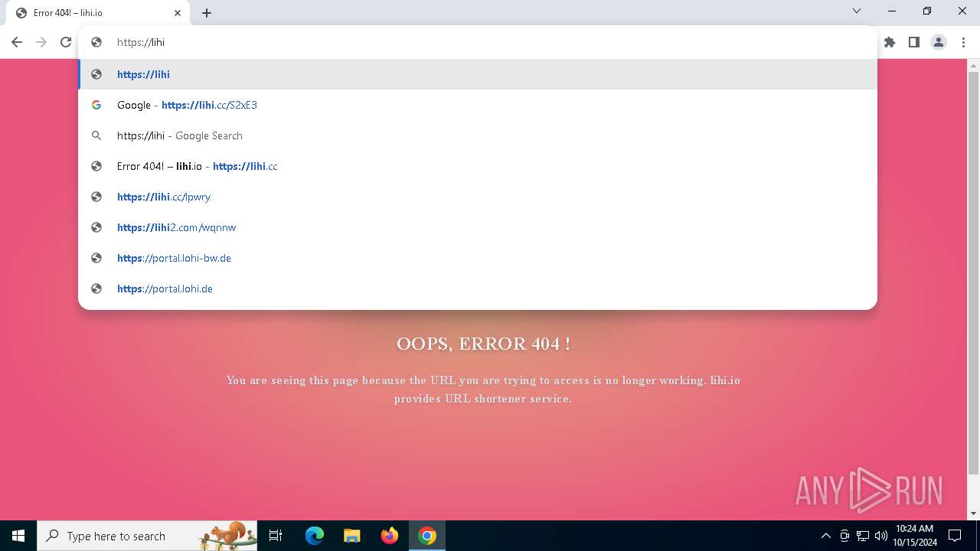
Task: Show hidden system tray icons
Action: coord(825,536)
